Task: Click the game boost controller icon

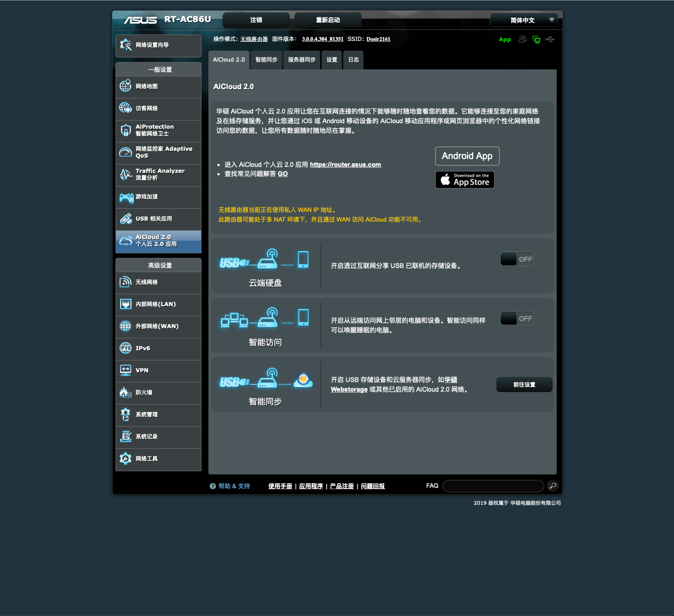Action: pos(127,197)
